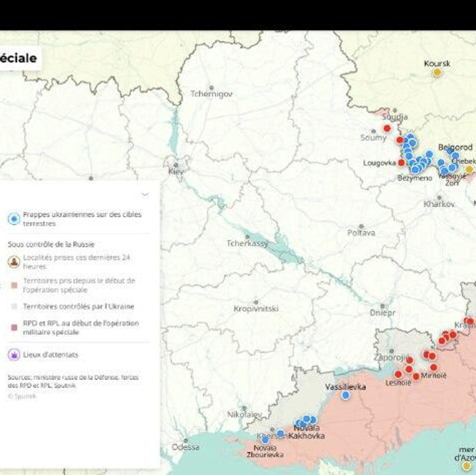Click the red marker northeast of Soumy
The width and height of the screenshot is (476, 475).
(x=387, y=128)
